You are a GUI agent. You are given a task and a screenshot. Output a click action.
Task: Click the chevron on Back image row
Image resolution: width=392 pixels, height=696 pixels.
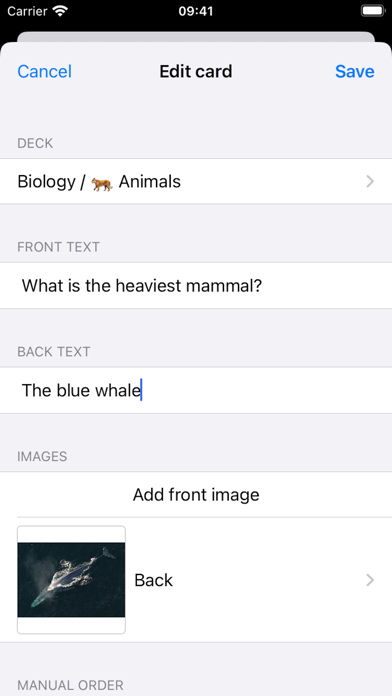tap(370, 580)
